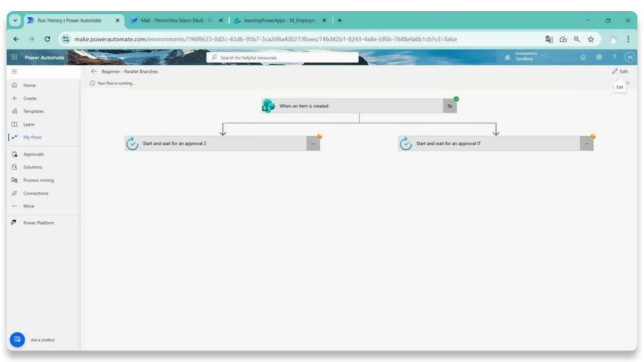The image size is (644, 362).
Task: Open the browser zoom magnifier icon
Action: pyautogui.click(x=577, y=39)
